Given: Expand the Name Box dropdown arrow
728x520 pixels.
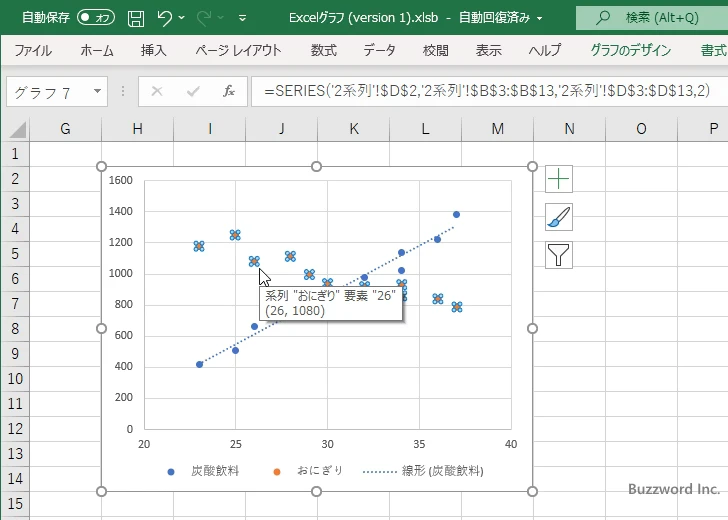Looking at the screenshot, I should click(x=98, y=91).
